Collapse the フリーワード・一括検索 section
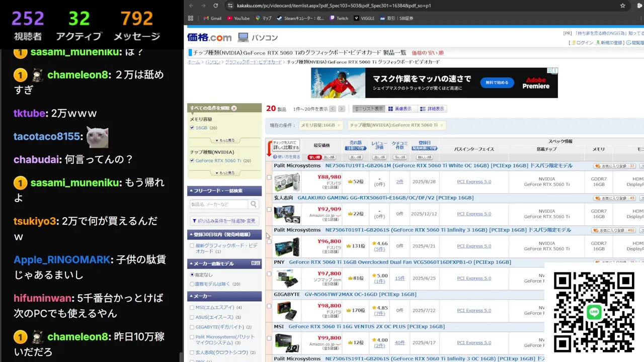This screenshot has width=644, height=362. pyautogui.click(x=224, y=191)
